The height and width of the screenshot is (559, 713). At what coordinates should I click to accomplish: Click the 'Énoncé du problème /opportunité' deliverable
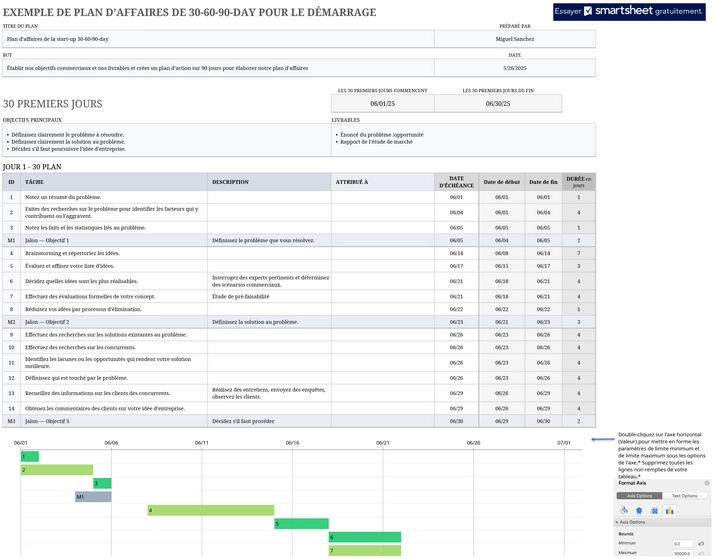[x=382, y=135]
